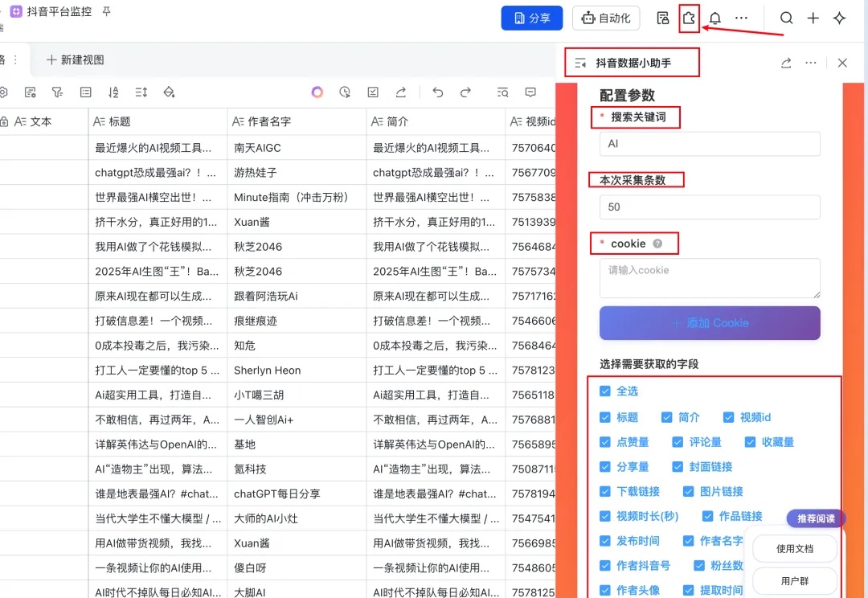
Task: Click the redo arrow in toolbar
Action: pyautogui.click(x=465, y=92)
